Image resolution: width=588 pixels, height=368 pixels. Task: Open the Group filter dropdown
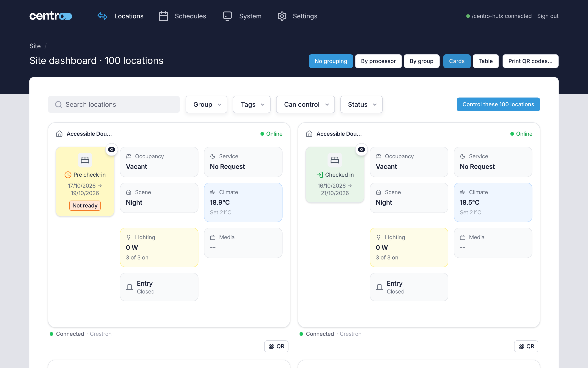point(206,104)
